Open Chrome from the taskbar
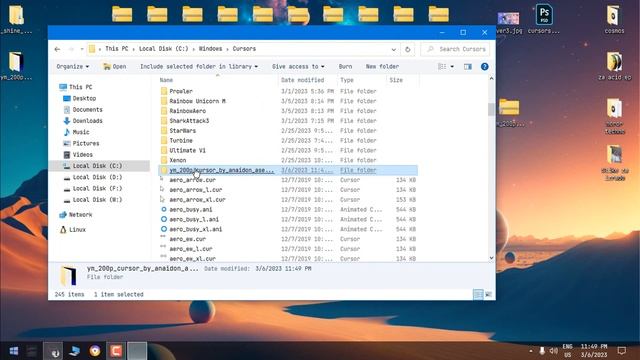This screenshot has height=360, width=640. click(95, 351)
